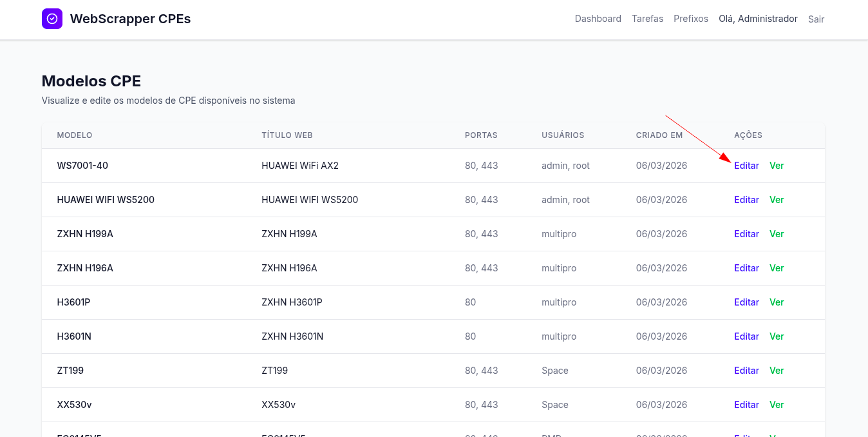The image size is (868, 437).
Task: Edit the ZXHN H196A row
Action: (746, 268)
